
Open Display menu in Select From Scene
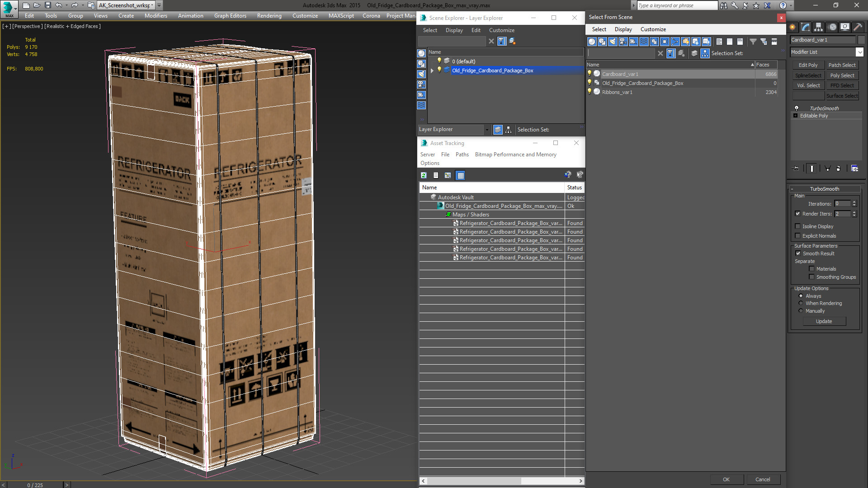[x=623, y=29]
